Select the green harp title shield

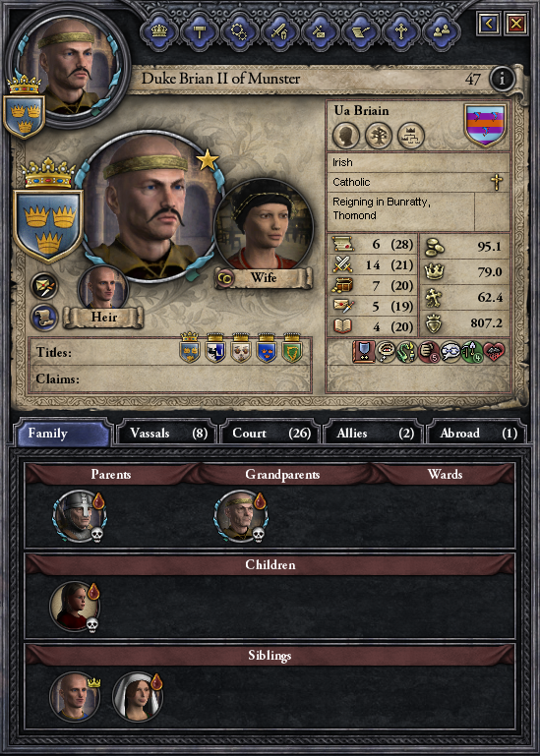pyautogui.click(x=292, y=348)
